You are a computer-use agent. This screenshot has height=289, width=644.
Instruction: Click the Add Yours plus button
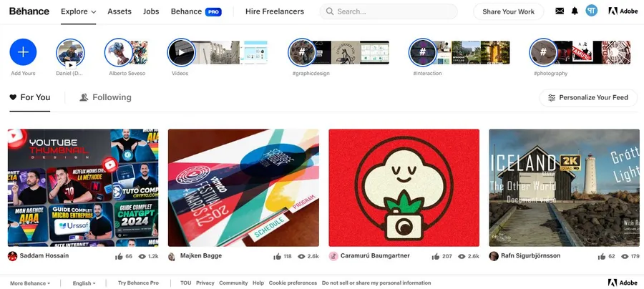tap(23, 52)
